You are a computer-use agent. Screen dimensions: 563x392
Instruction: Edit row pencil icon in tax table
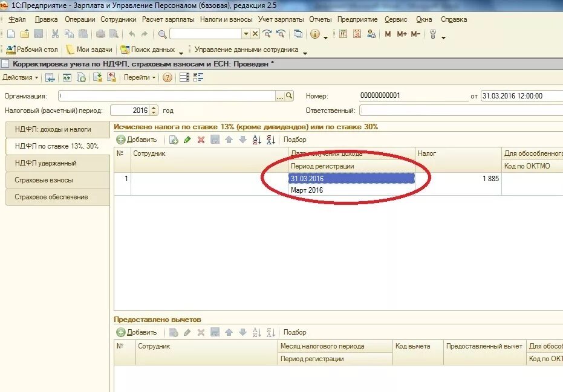tap(187, 140)
